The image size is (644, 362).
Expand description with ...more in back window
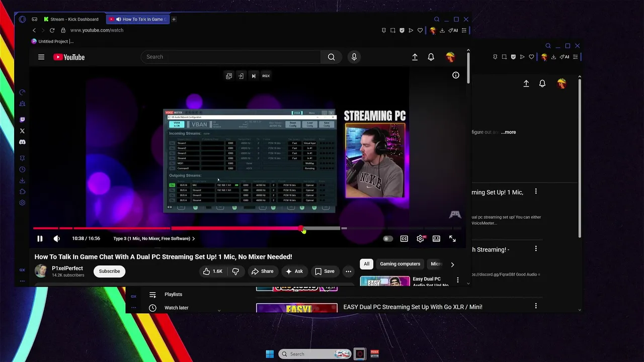(508, 132)
